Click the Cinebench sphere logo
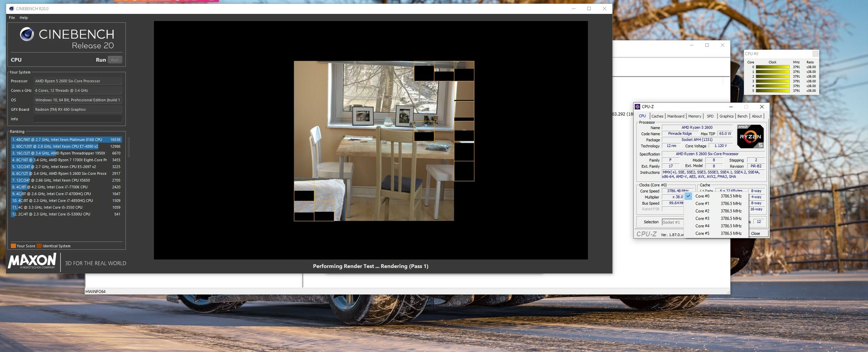 click(x=27, y=34)
